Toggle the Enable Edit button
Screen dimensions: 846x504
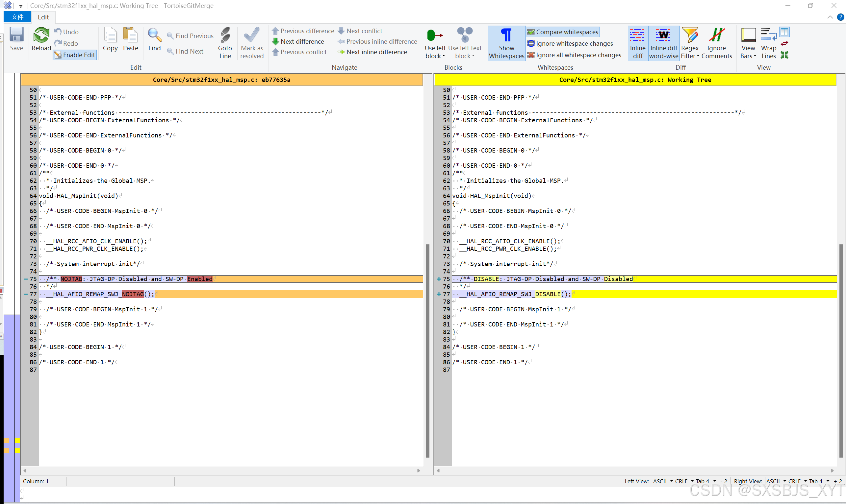pyautogui.click(x=75, y=55)
